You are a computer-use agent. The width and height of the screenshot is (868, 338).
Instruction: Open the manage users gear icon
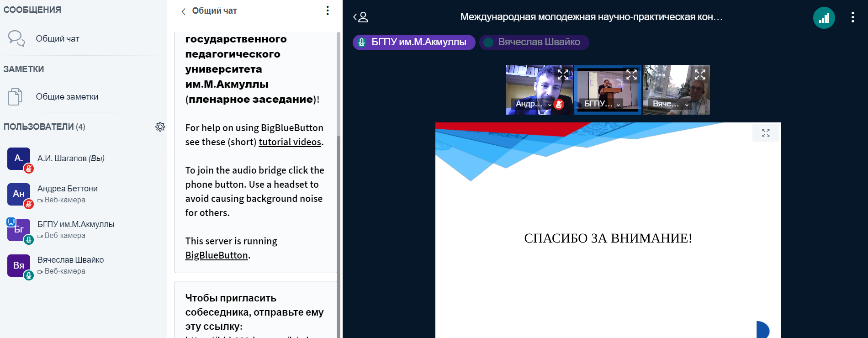(x=160, y=127)
